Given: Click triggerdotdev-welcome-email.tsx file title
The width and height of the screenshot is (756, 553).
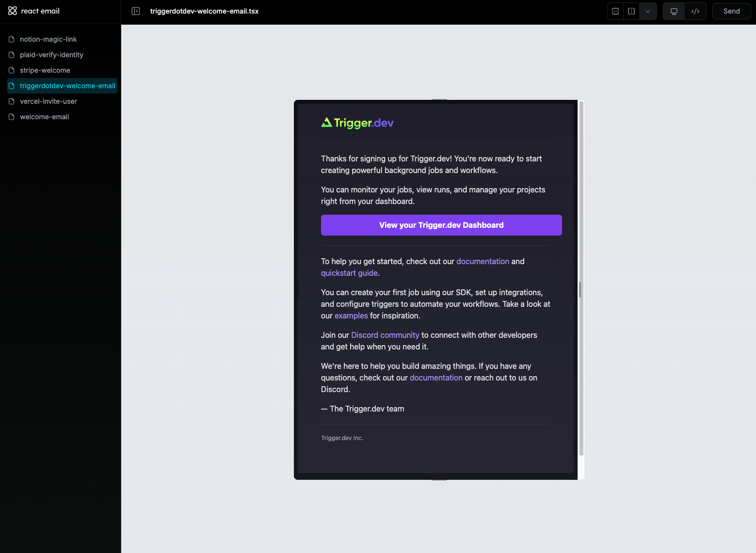Looking at the screenshot, I should (204, 11).
